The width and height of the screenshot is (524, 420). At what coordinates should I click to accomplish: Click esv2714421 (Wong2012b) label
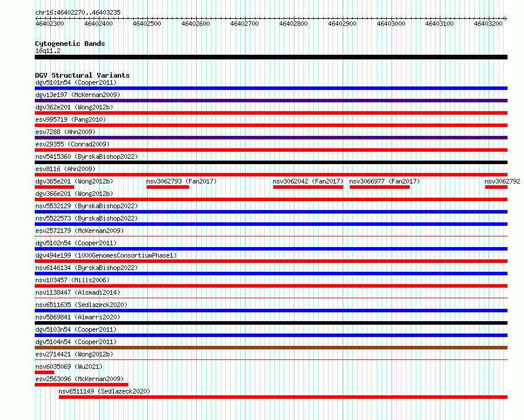coord(74,354)
